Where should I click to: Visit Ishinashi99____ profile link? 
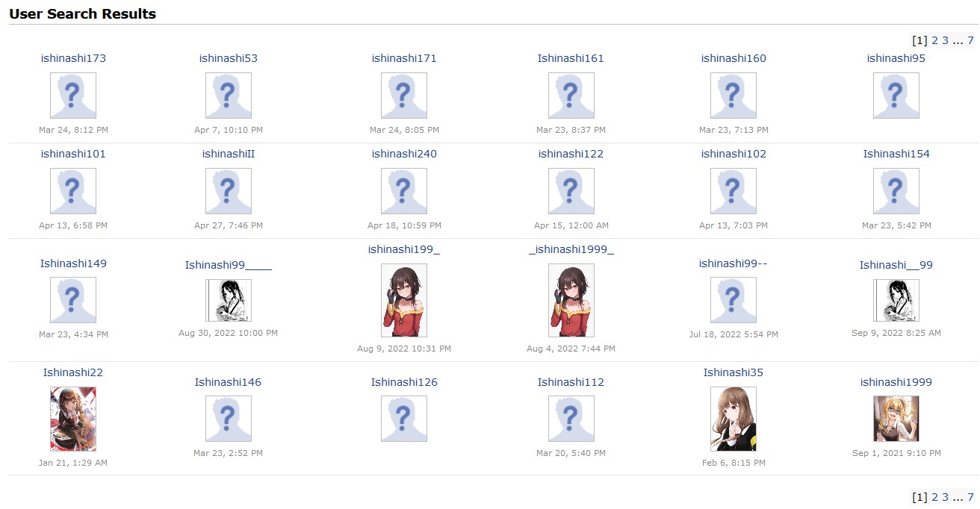229,265
